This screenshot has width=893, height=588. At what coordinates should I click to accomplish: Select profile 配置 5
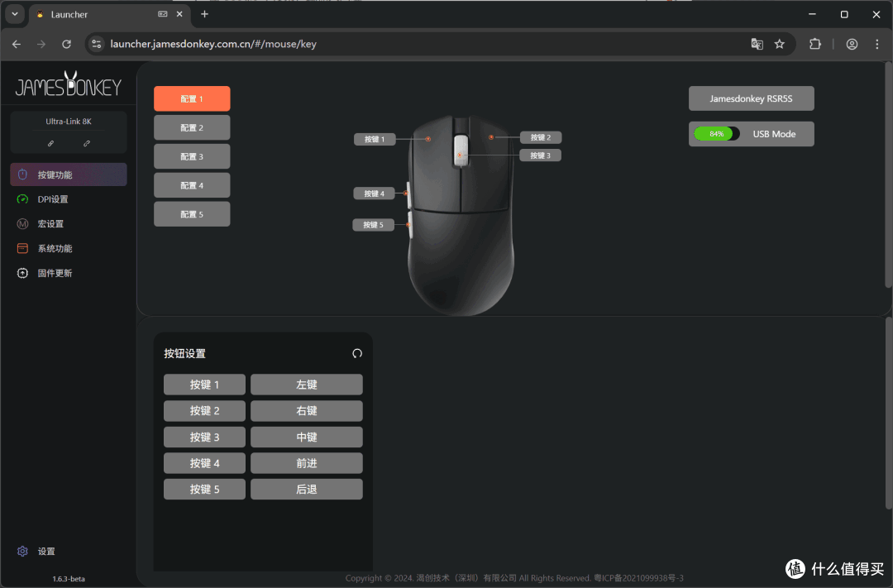(x=192, y=214)
